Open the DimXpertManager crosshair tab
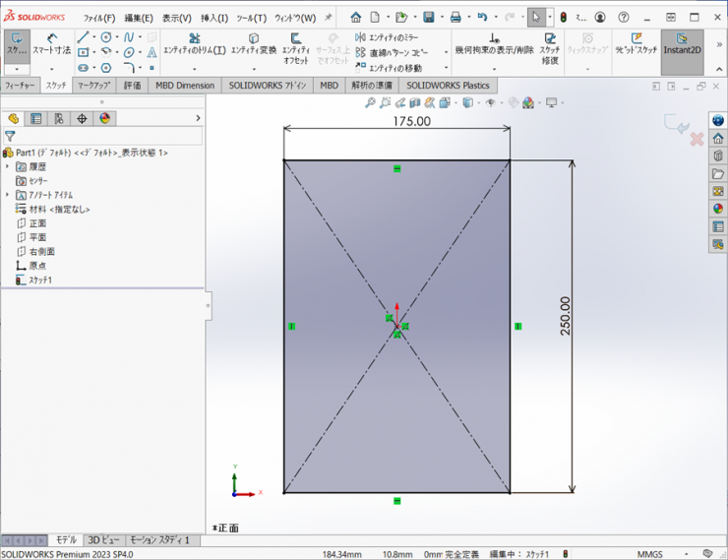Viewport: 728px width, 560px height. [83, 118]
